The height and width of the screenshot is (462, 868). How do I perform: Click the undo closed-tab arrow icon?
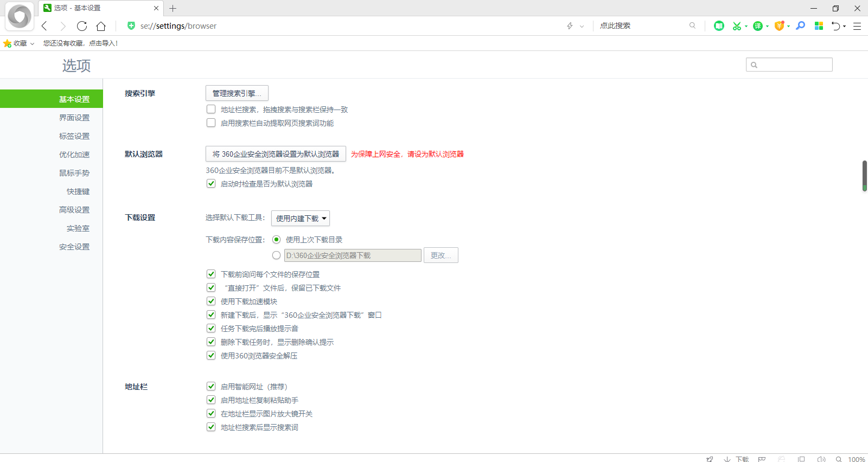click(x=835, y=25)
